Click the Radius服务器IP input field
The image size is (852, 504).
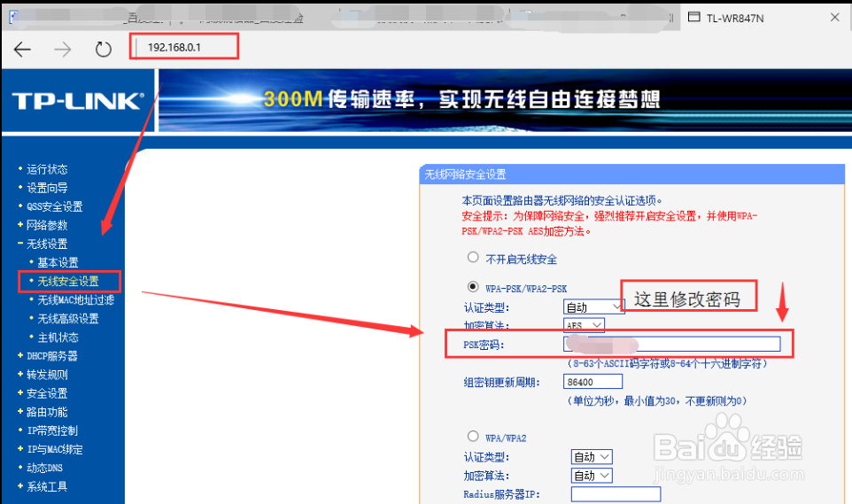coord(616,494)
